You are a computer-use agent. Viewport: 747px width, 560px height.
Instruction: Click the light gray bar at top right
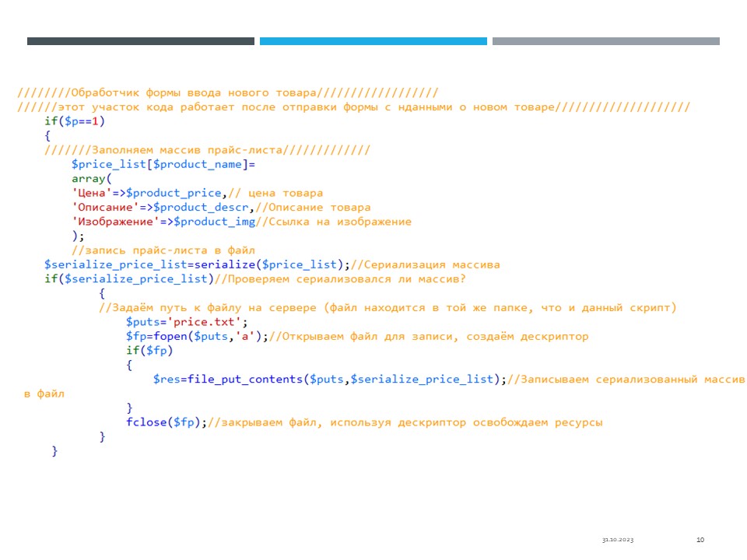click(605, 41)
